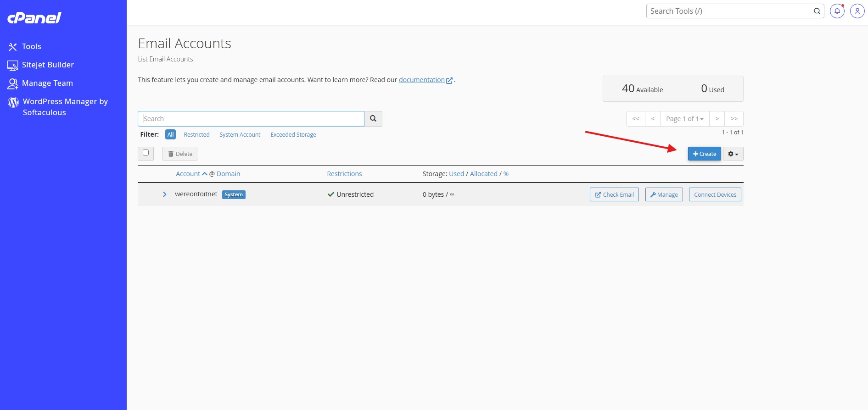
Task: Click the Unrestricted status text
Action: 355,194
